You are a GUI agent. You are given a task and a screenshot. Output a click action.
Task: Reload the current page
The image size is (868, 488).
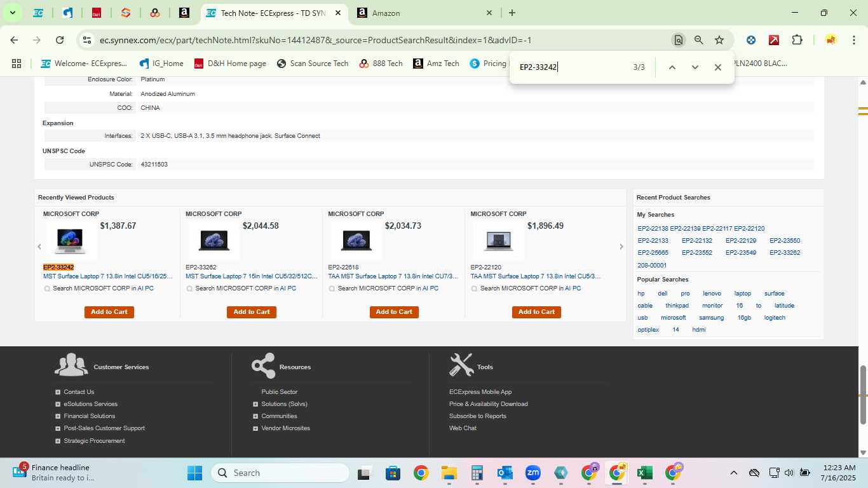pyautogui.click(x=60, y=40)
